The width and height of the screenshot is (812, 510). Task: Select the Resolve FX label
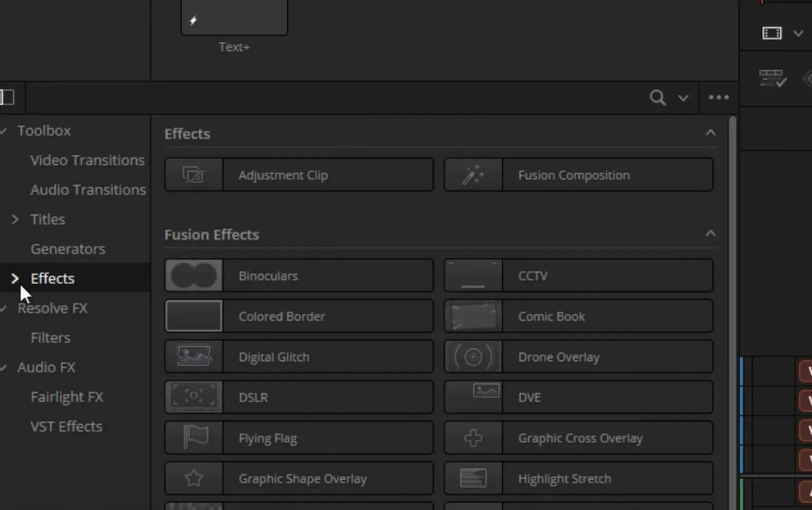pos(52,308)
